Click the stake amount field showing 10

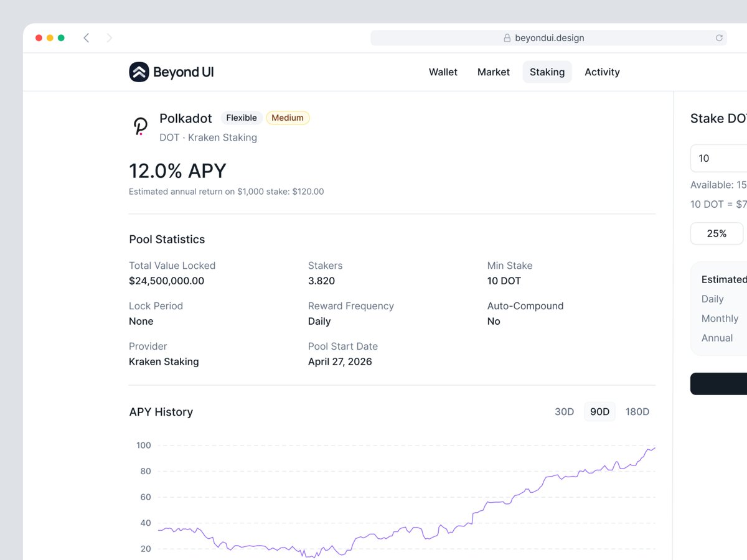719,158
